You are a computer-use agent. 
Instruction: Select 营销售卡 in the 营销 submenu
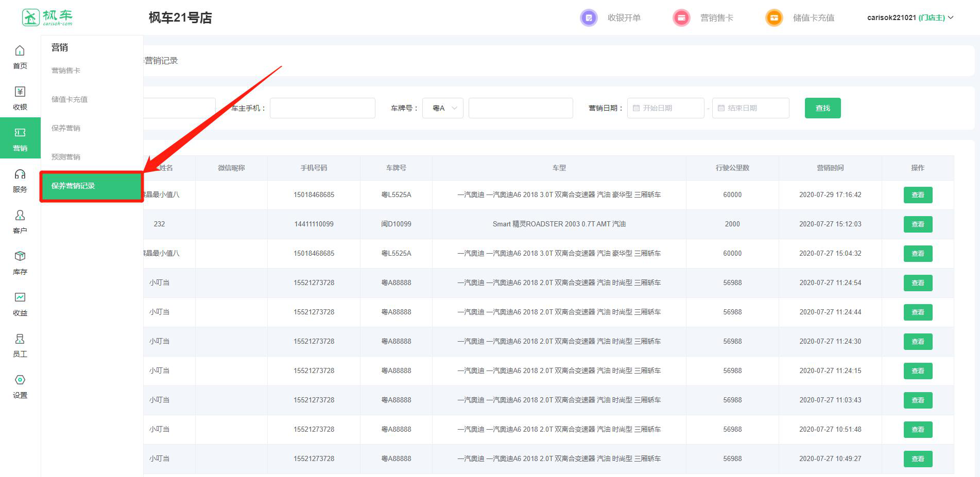coord(66,70)
